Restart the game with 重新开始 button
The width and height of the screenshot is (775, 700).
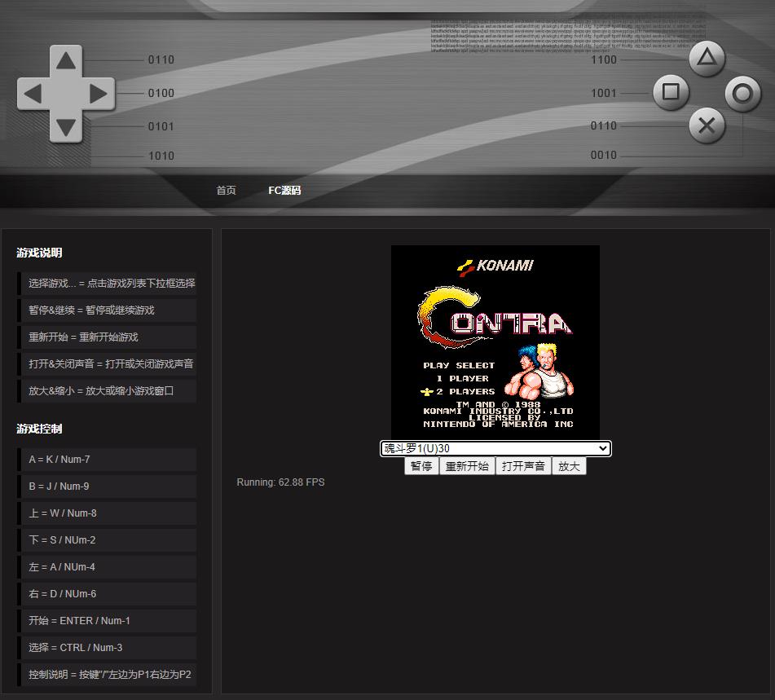pos(467,466)
